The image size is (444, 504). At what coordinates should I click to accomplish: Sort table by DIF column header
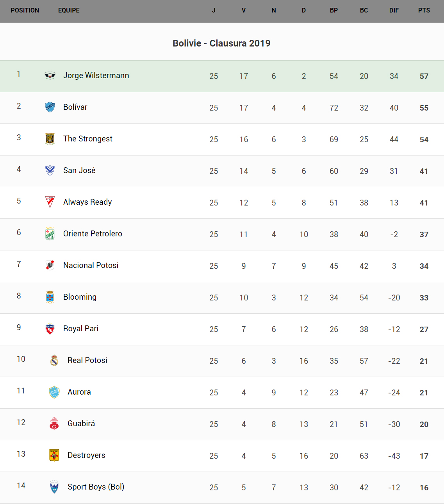tap(394, 11)
